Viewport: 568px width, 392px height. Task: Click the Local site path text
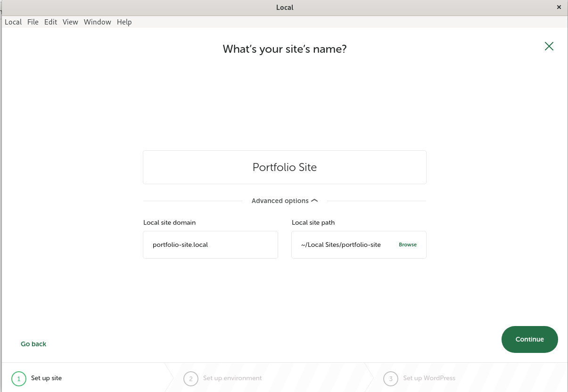tap(341, 245)
